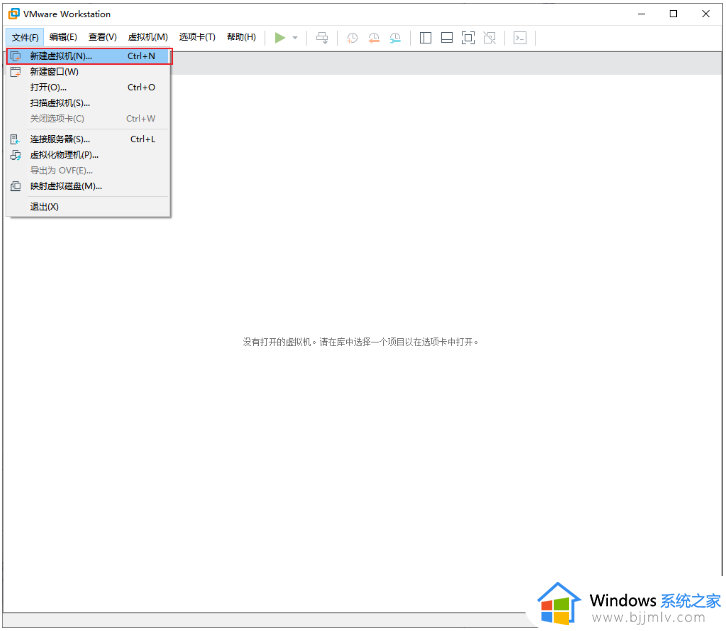
Task: Click the take snapshot clock icon
Action: tap(352, 37)
